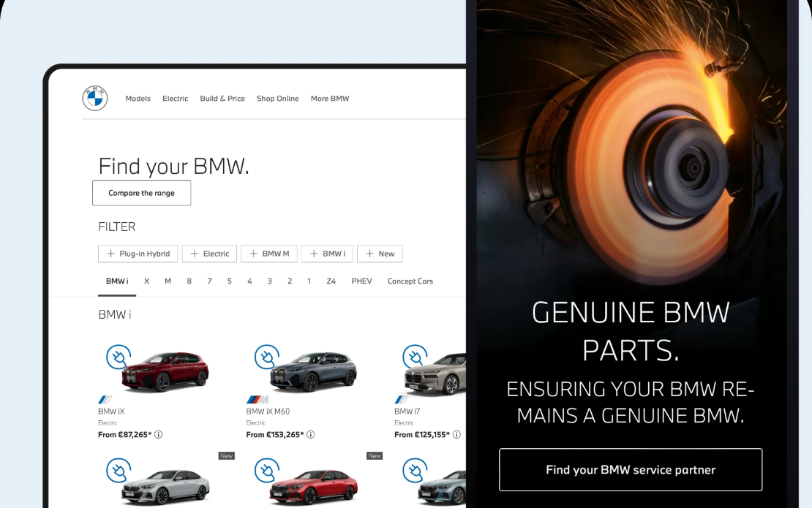Switch to the X series tab

point(146,281)
